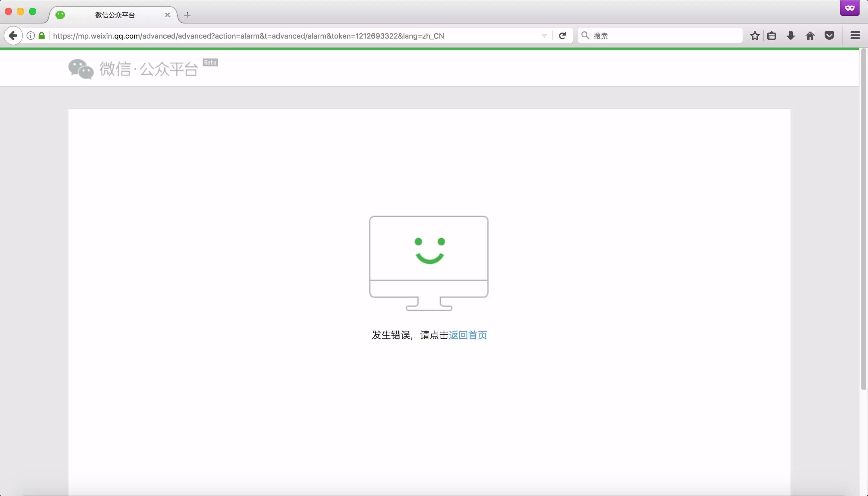The image size is (868, 496).
Task: Select the 微信公众平台 tab
Action: click(115, 15)
